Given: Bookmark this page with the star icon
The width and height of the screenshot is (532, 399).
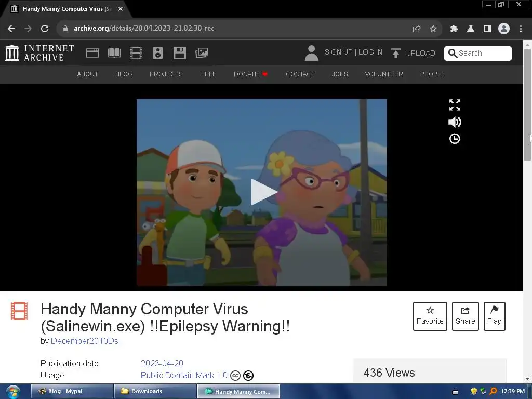Looking at the screenshot, I should [x=433, y=29].
